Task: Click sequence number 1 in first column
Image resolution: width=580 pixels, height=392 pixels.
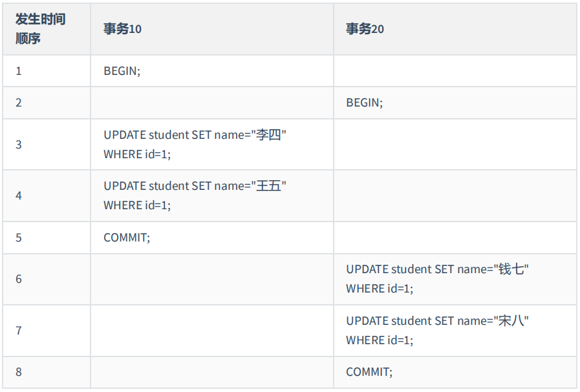Action: coord(19,71)
